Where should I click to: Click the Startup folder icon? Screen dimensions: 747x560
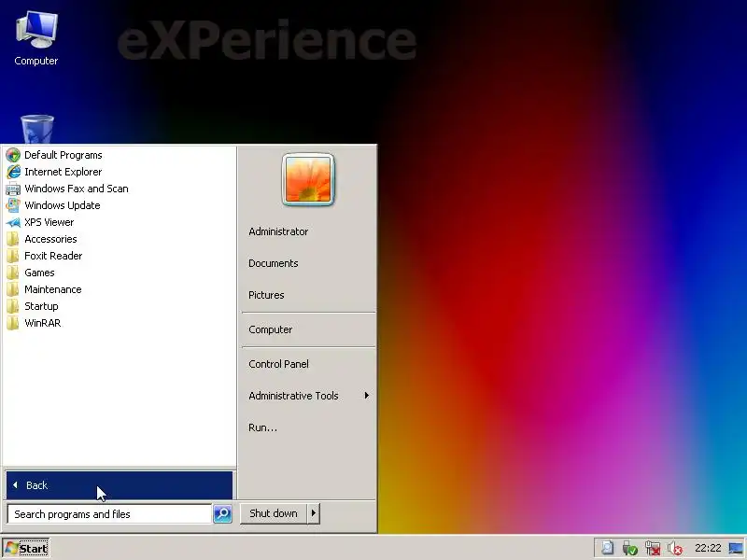click(x=13, y=306)
